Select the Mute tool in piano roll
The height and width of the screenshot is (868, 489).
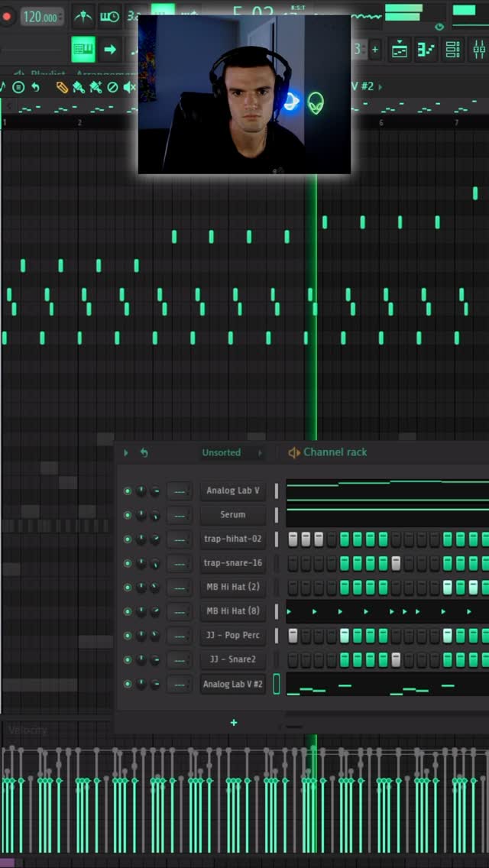[130, 87]
